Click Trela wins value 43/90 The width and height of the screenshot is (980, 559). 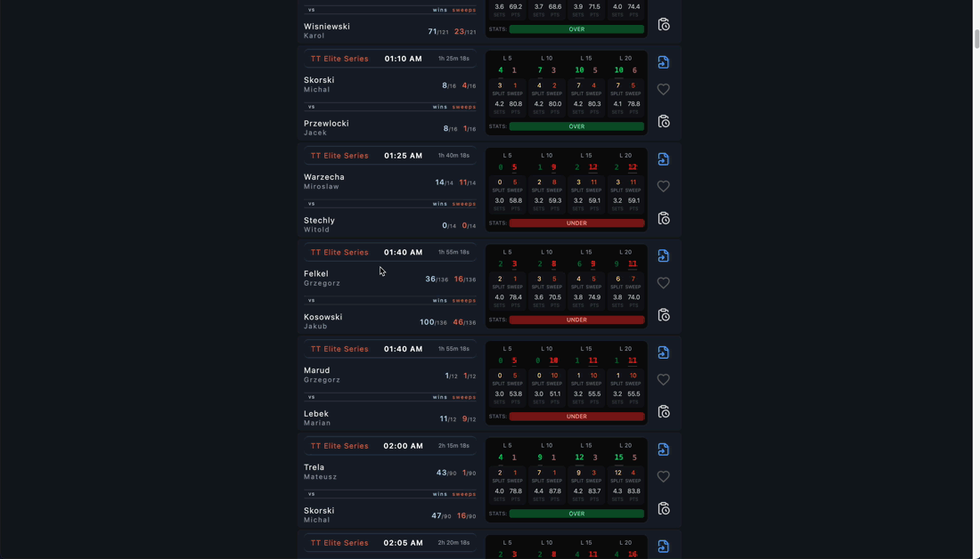click(446, 473)
